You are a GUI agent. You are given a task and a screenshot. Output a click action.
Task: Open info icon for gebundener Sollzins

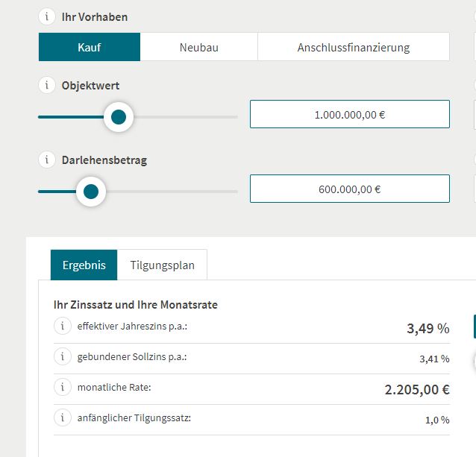(63, 357)
